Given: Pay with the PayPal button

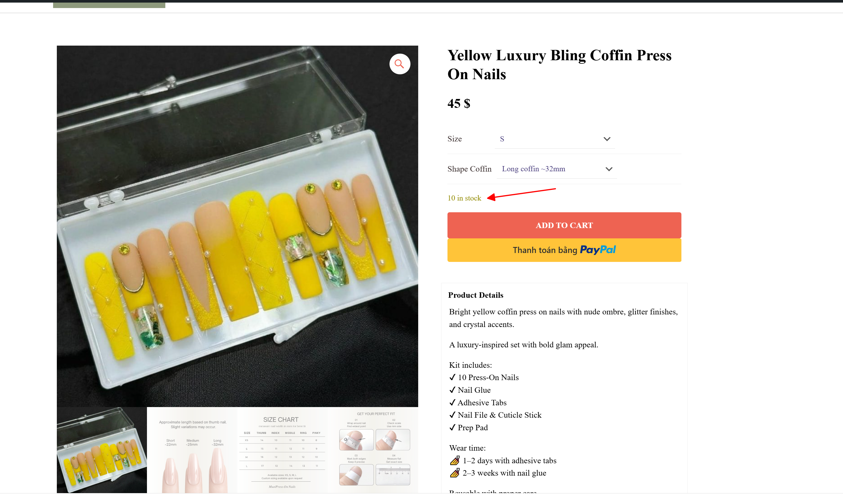Looking at the screenshot, I should pos(564,250).
